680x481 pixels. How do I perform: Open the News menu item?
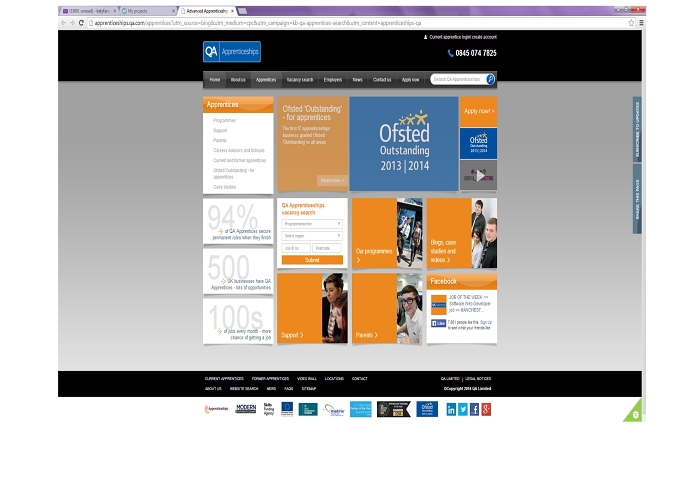(x=357, y=80)
